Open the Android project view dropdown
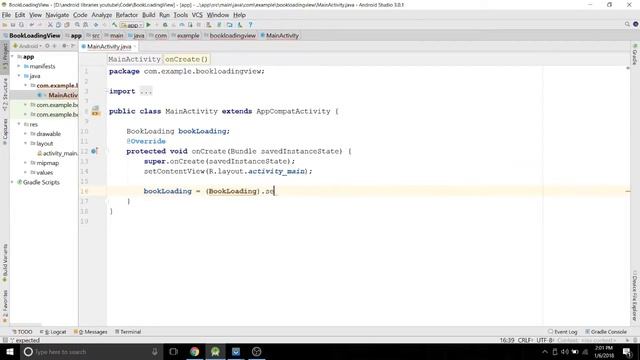The image size is (640, 360). (x=28, y=46)
